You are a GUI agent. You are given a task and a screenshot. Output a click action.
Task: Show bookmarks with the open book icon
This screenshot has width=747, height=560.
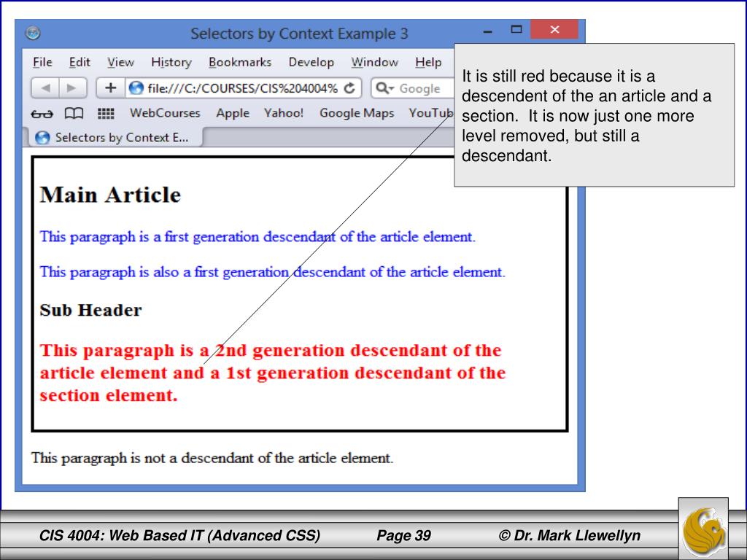coord(74,113)
